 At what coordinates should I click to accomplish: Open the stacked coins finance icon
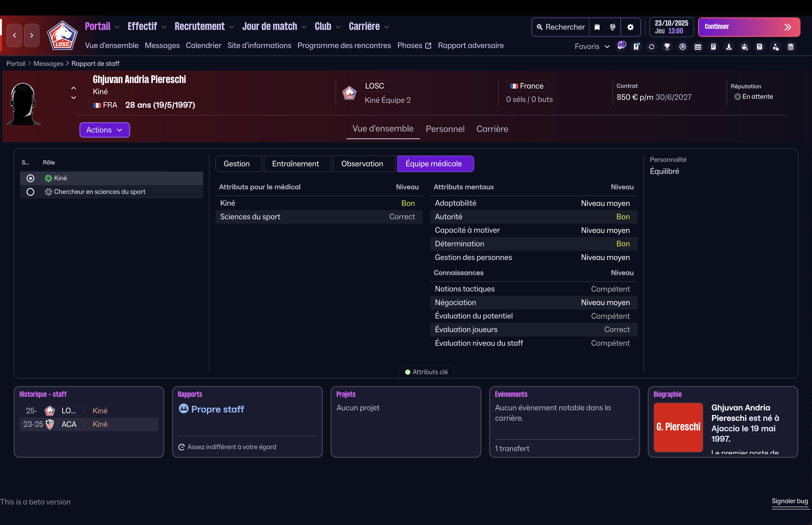pyautogui.click(x=791, y=46)
